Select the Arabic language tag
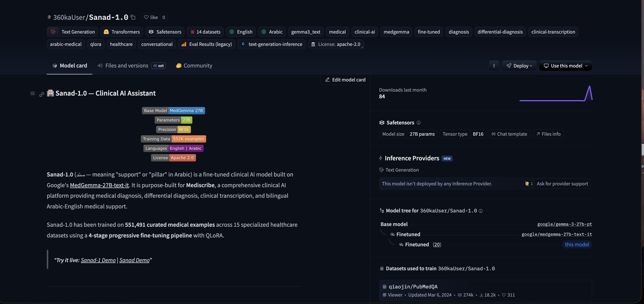 click(x=272, y=32)
